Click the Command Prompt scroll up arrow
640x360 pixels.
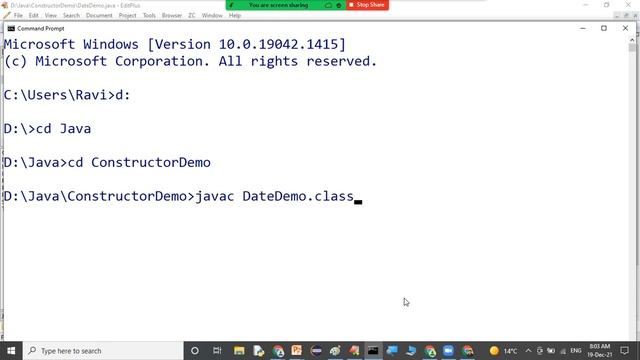(632, 40)
